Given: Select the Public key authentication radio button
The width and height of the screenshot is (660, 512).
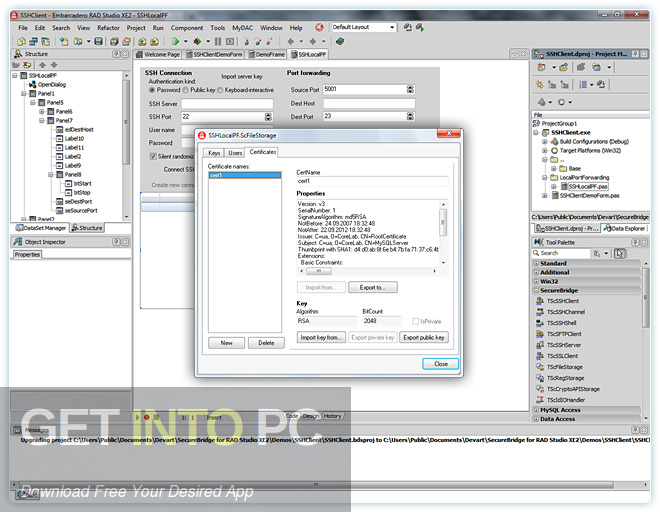Looking at the screenshot, I should tap(186, 90).
